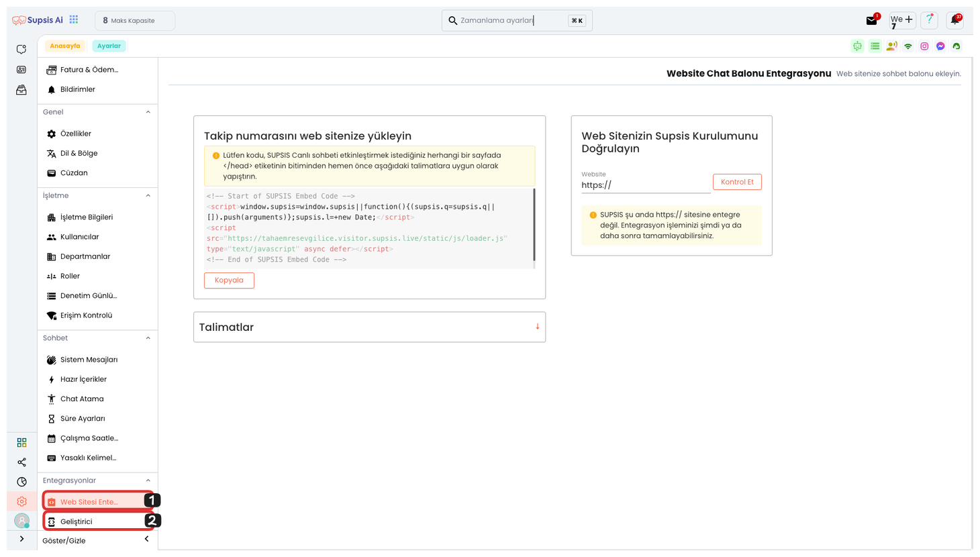Open the Instagram channel icon

[924, 46]
